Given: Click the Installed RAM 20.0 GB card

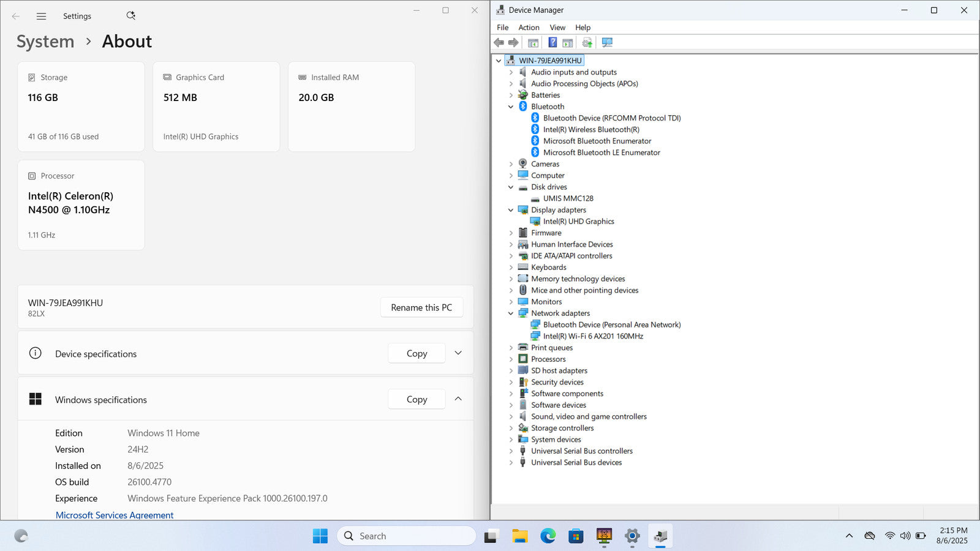Looking at the screenshot, I should click(x=352, y=107).
